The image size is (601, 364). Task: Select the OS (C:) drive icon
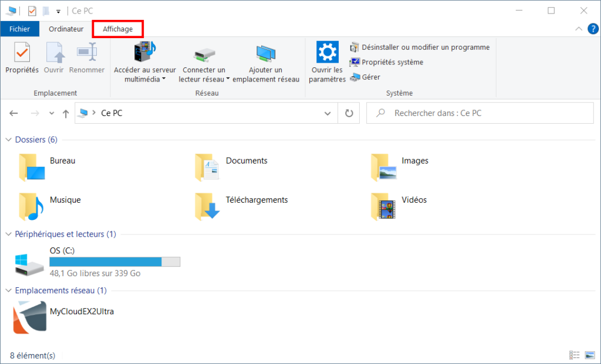tap(29, 264)
